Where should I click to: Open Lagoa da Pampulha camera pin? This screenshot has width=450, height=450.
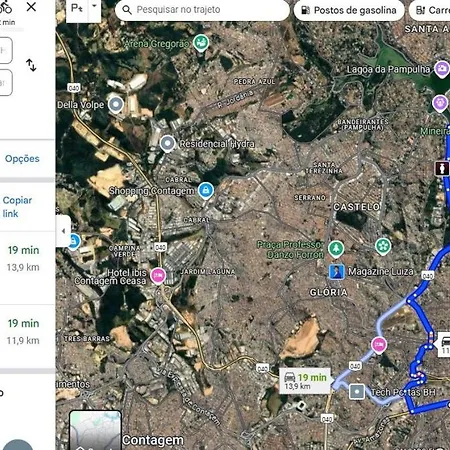coord(442,69)
